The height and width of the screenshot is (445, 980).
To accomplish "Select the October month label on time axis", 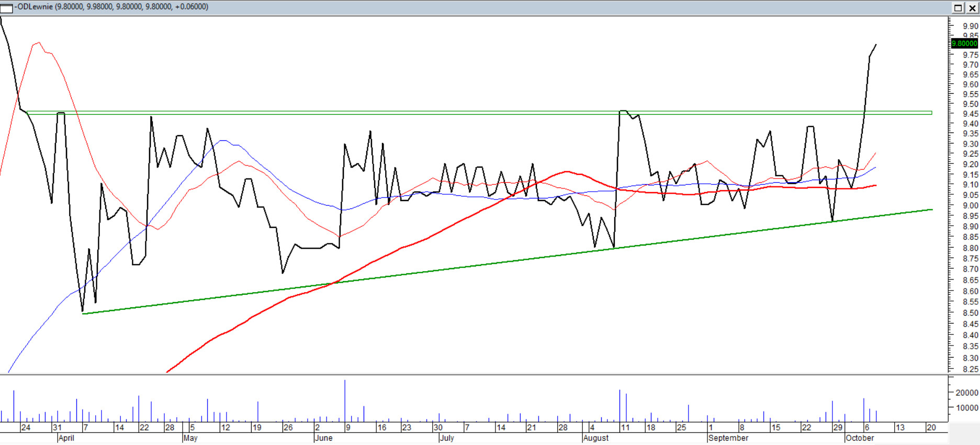I will (x=860, y=438).
